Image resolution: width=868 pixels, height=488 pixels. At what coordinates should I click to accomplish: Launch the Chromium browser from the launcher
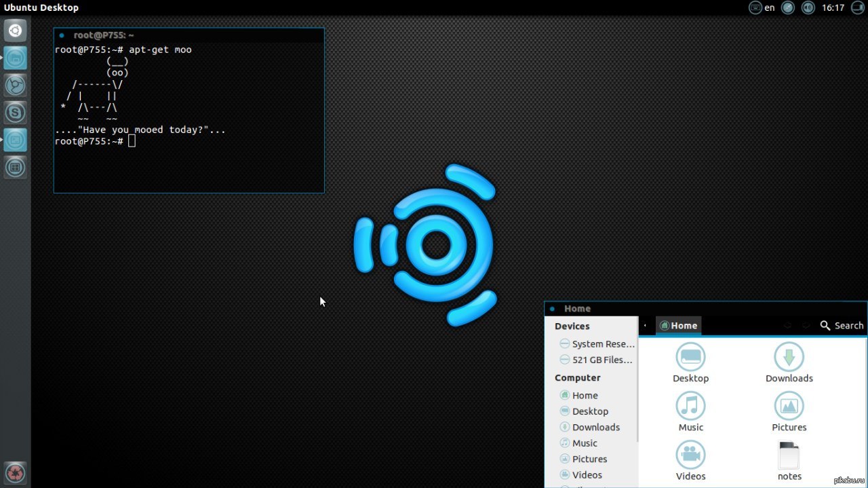tap(15, 85)
